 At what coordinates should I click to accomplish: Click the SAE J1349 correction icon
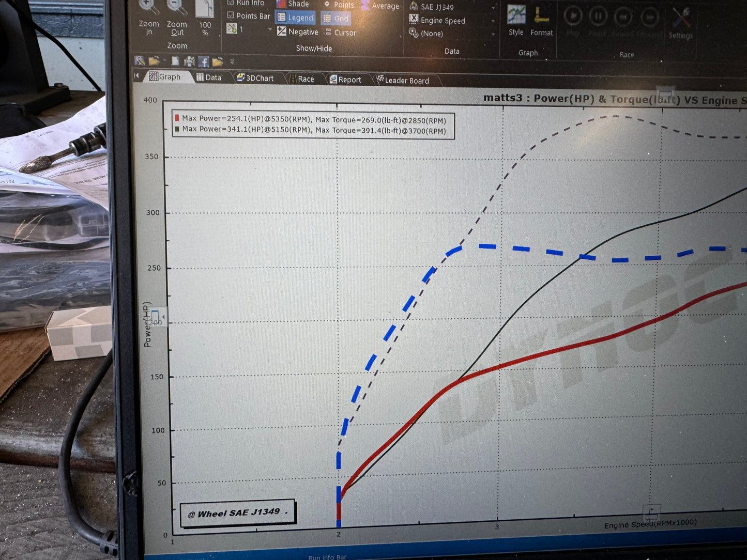coord(414,7)
